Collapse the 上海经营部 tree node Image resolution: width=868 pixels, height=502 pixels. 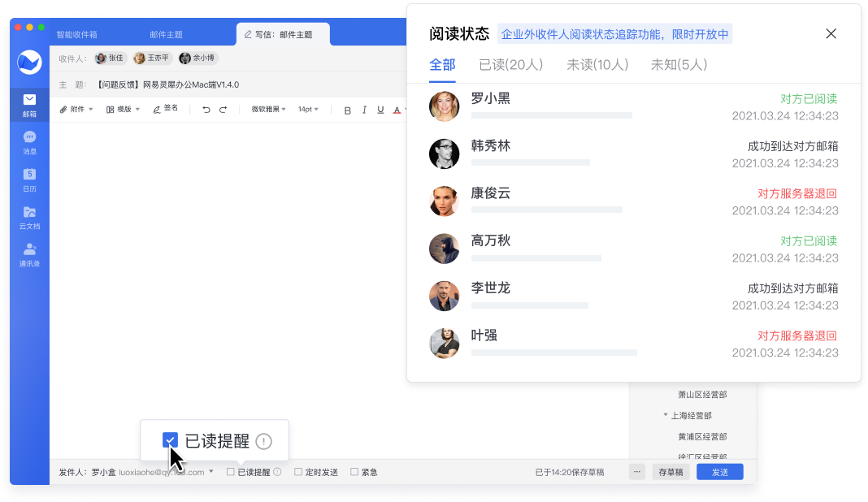coord(666,415)
